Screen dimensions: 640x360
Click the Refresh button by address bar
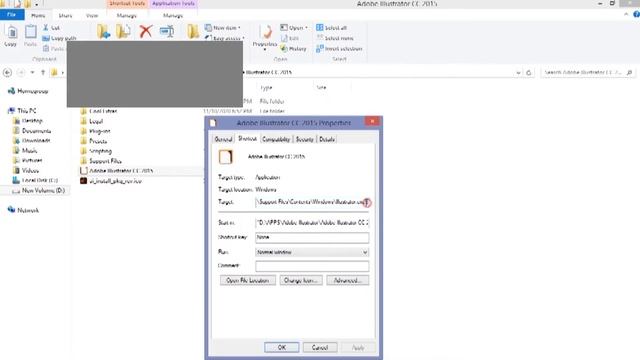pos(529,73)
